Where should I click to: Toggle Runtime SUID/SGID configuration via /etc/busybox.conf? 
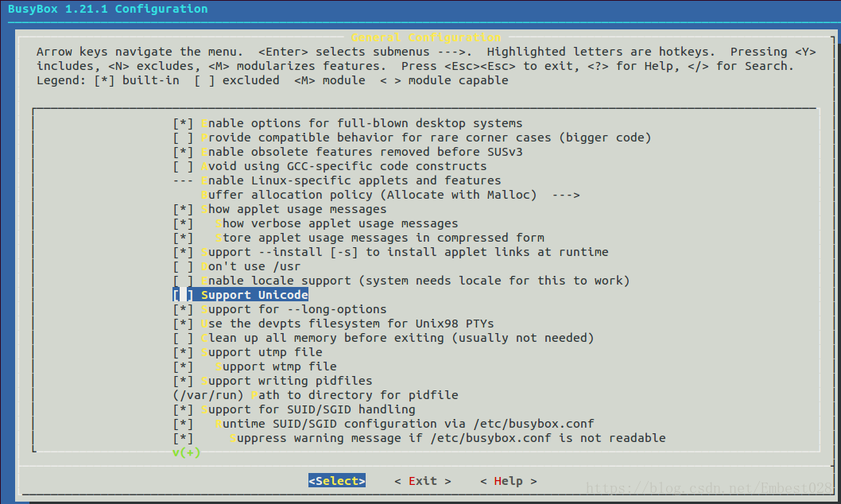383,425
